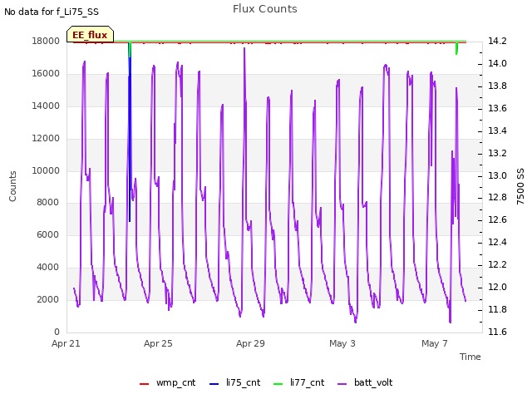The image size is (532, 399).
Task: Click the 14.2 right-axis tick label
Action: coord(497,41)
